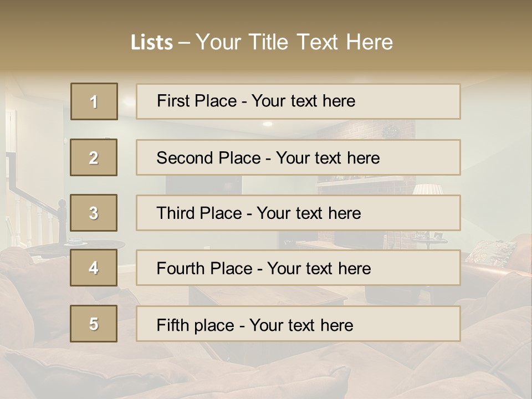Click the glowing ceiling light in background
Viewport: 532px width, 399px height.
tap(268, 124)
